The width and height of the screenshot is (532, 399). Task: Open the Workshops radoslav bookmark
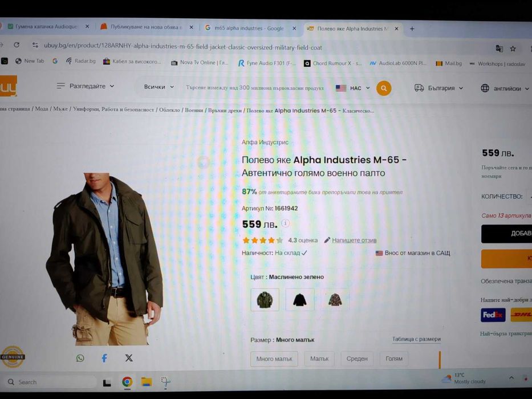(497, 64)
